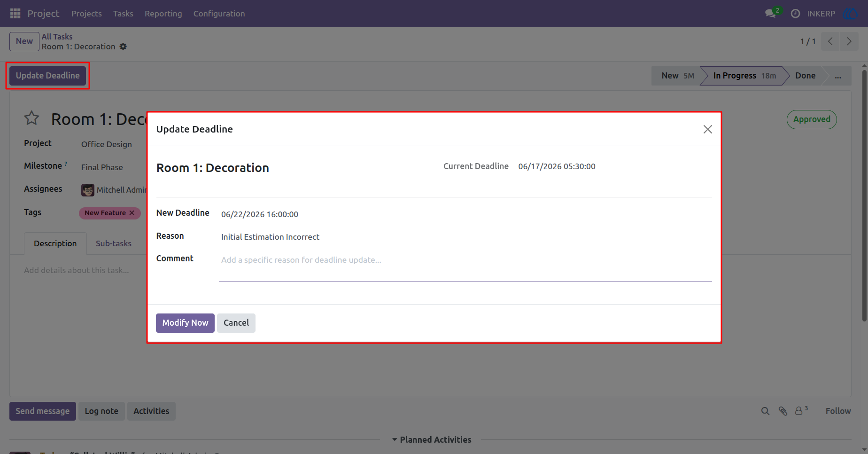The height and width of the screenshot is (454, 868).
Task: Click the INKERP company name
Action: tap(821, 14)
